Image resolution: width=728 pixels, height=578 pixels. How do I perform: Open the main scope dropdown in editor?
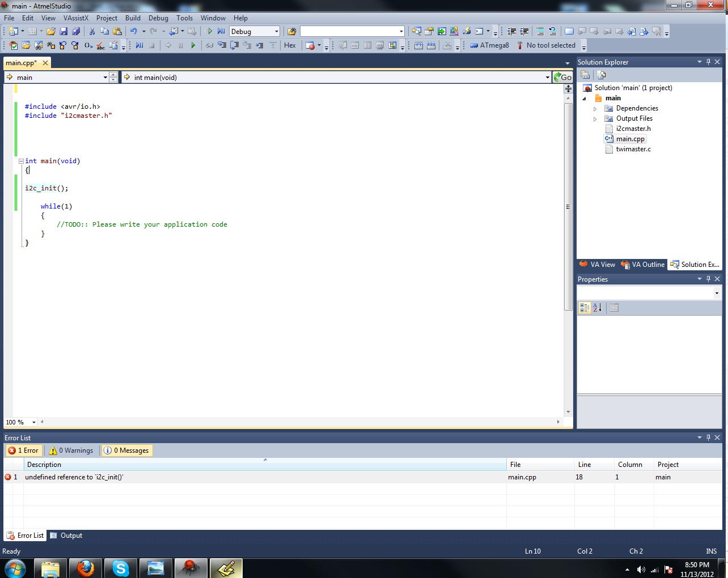(105, 78)
